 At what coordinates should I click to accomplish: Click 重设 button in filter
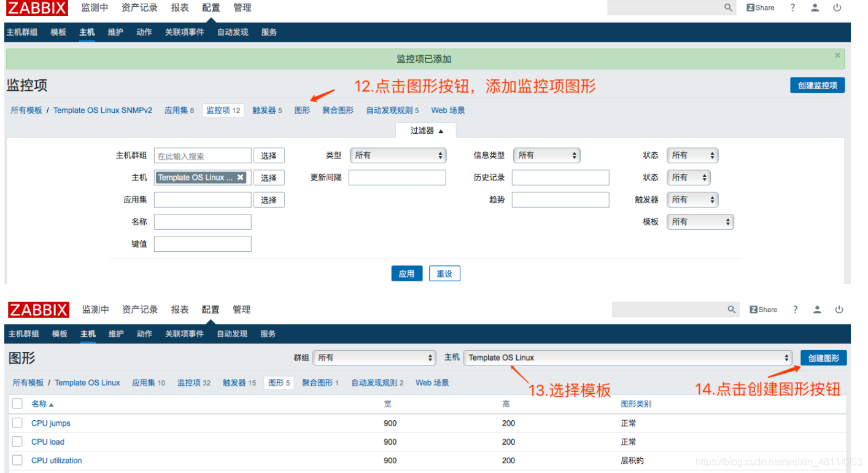point(444,273)
